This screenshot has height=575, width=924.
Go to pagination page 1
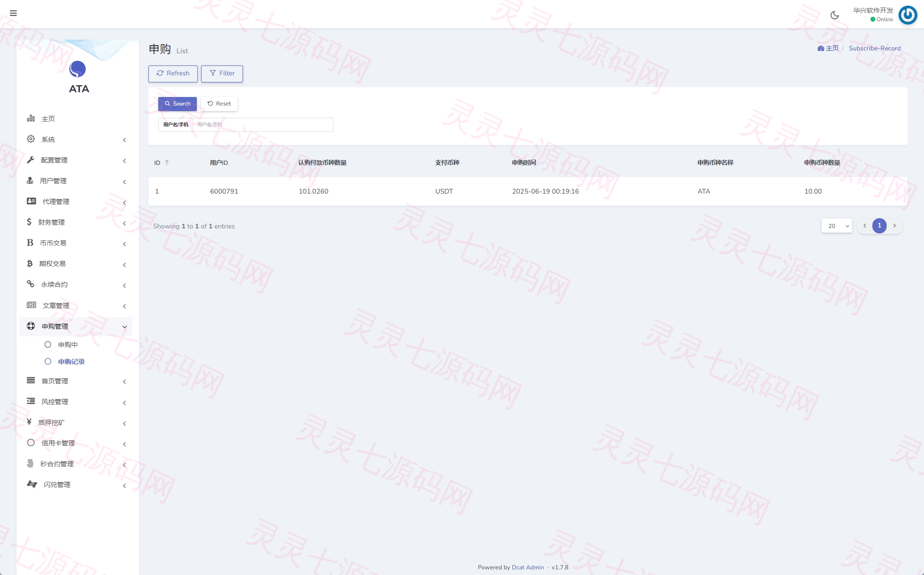879,226
